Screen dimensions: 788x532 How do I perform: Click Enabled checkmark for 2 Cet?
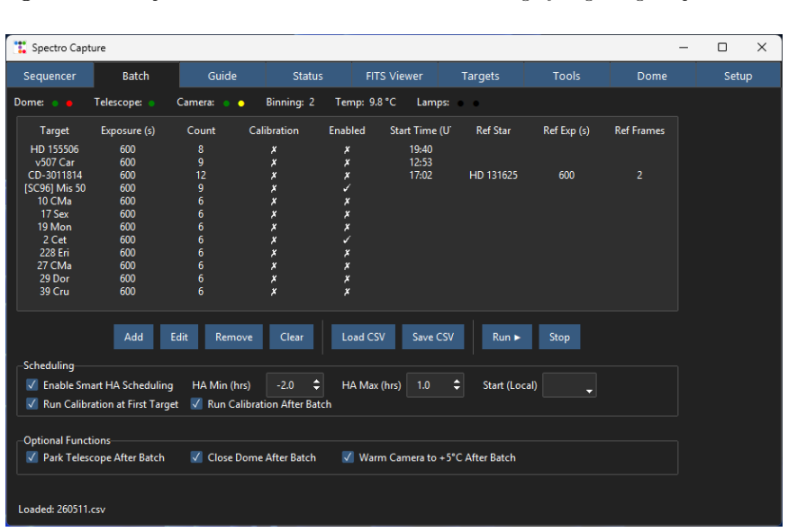pyautogui.click(x=347, y=240)
